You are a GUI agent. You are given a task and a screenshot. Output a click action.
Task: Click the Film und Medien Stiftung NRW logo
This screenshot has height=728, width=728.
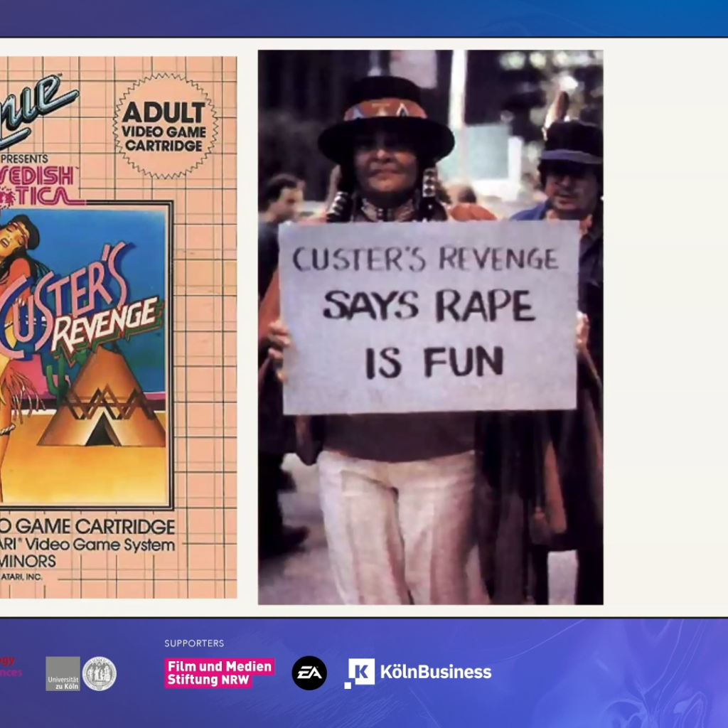pyautogui.click(x=220, y=673)
